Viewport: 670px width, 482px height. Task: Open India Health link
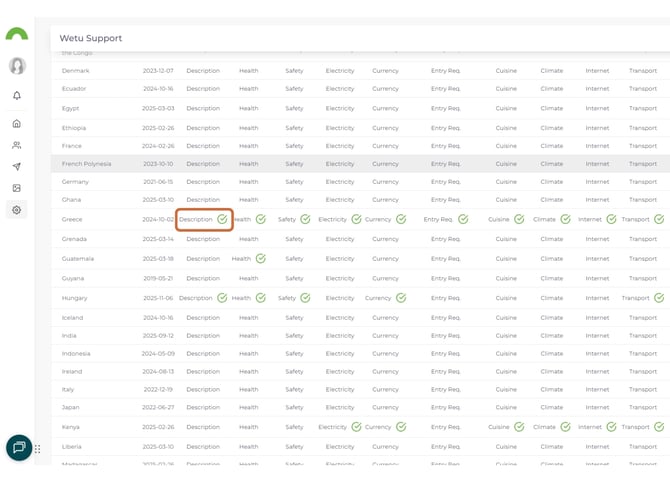coord(249,335)
